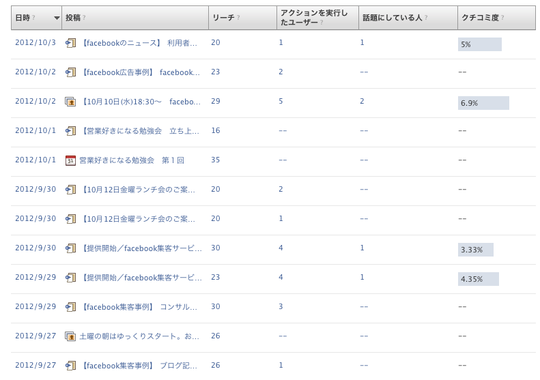Click the help question mark next to 日時
The image size is (540, 380).
coord(33,18)
